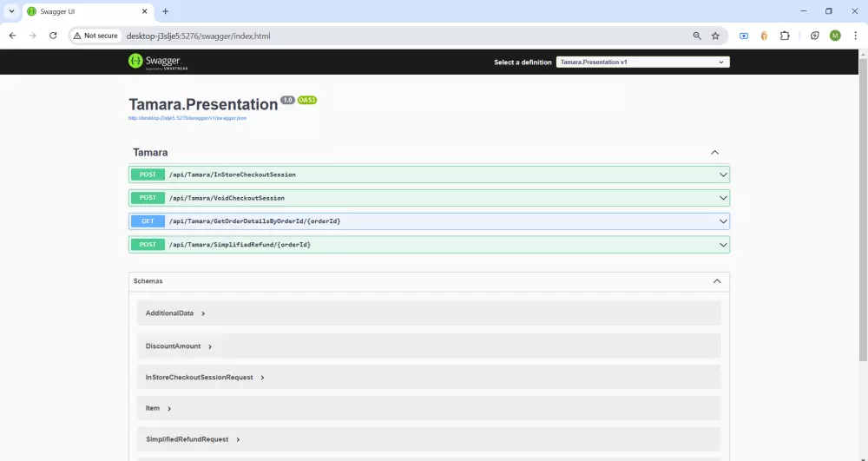868x461 pixels.
Task: Expand the Item schema
Action: 169,408
